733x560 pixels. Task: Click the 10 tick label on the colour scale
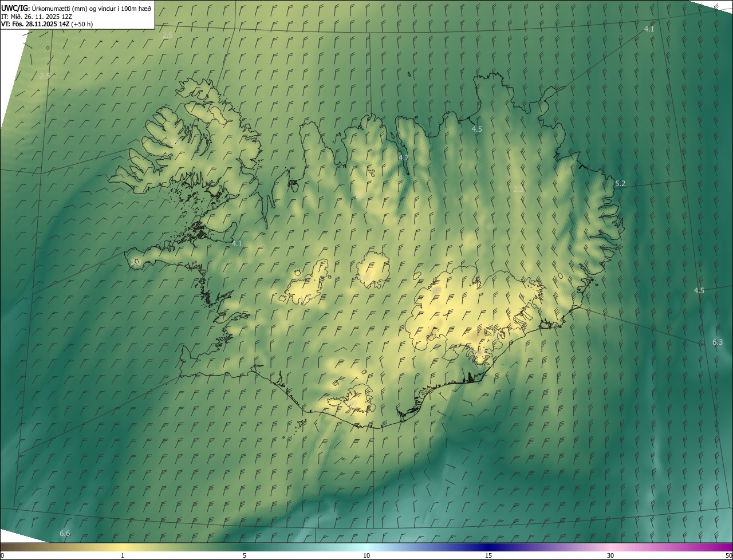366,555
